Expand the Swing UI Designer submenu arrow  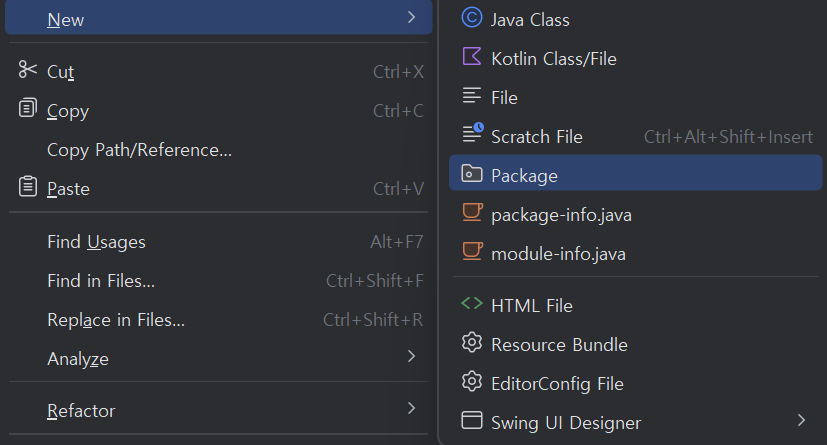[801, 420]
